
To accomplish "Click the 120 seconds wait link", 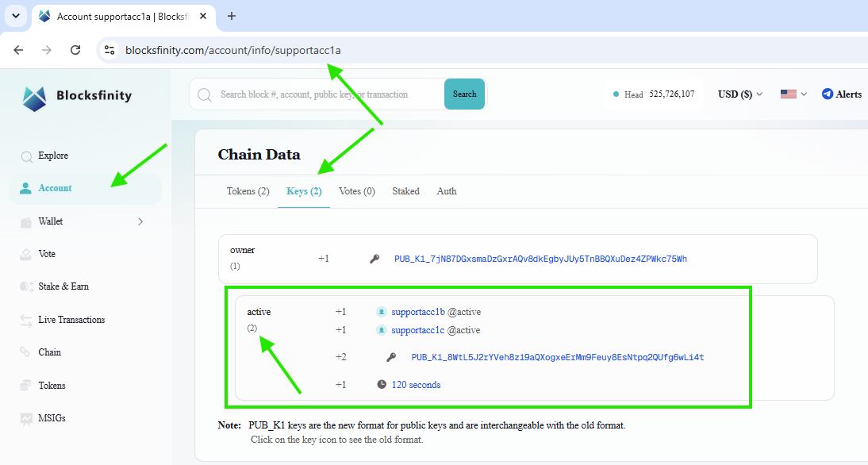I will pos(416,385).
